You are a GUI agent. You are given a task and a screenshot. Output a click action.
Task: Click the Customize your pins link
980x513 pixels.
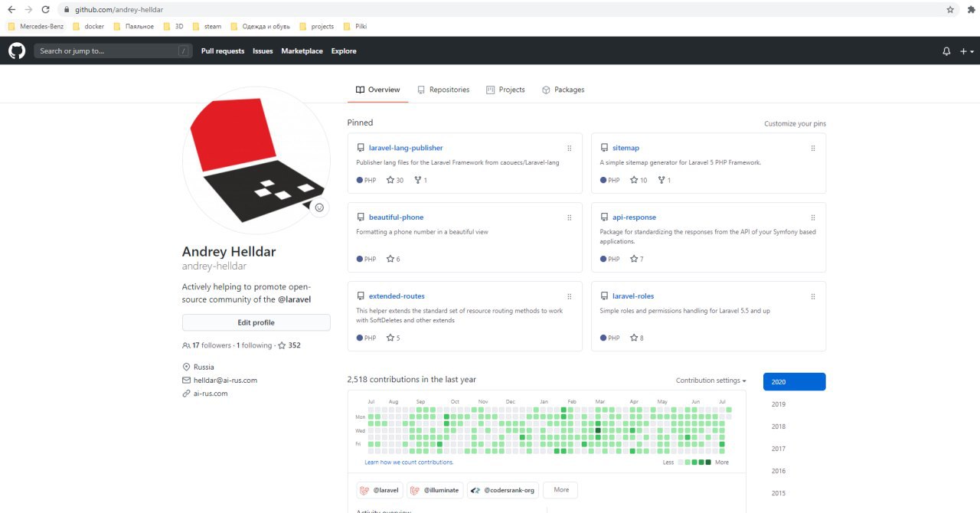pos(795,123)
